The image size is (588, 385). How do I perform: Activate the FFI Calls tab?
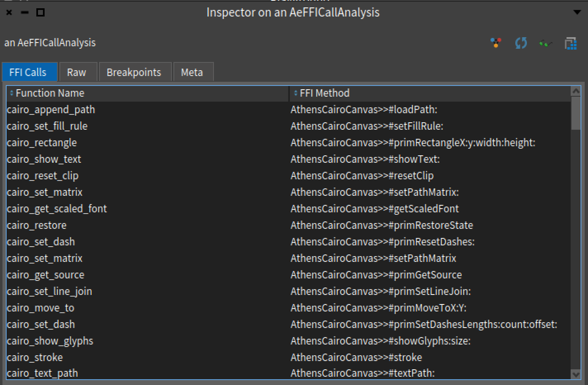pos(29,72)
